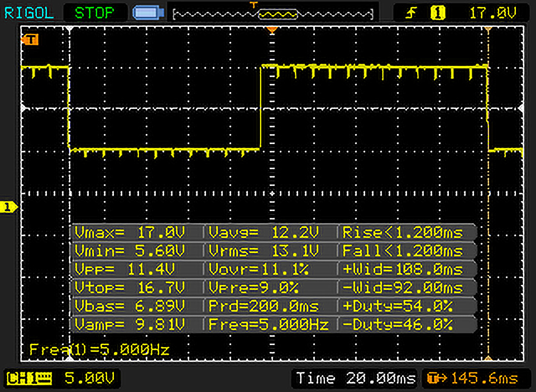This screenshot has width=536, height=392.
Task: Click the STOP run status indicator
Action: tap(95, 13)
